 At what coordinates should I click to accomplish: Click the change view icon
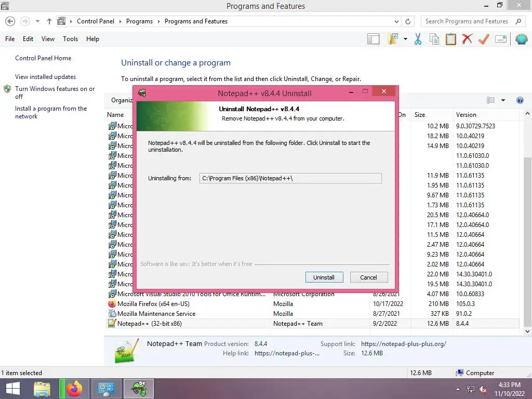click(490, 100)
